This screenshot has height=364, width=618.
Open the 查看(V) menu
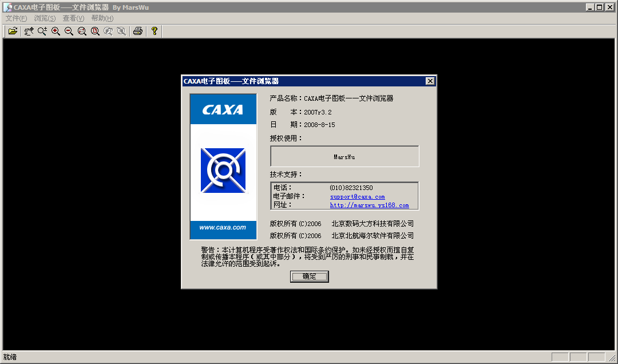click(72, 18)
